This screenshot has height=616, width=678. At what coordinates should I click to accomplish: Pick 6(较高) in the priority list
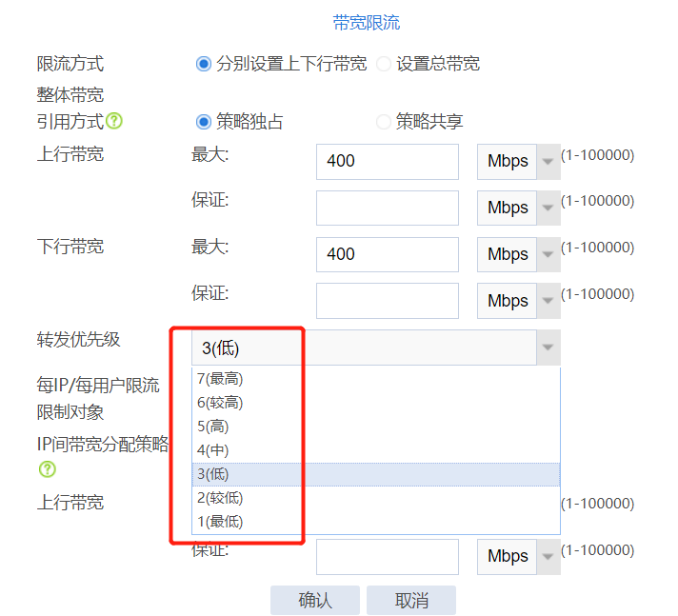coord(219,403)
